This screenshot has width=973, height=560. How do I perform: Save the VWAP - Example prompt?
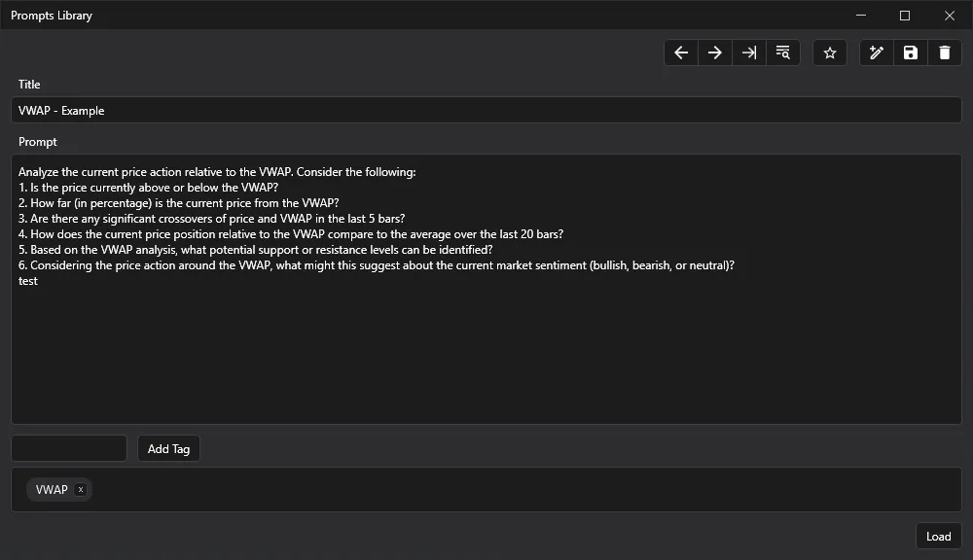(x=910, y=52)
